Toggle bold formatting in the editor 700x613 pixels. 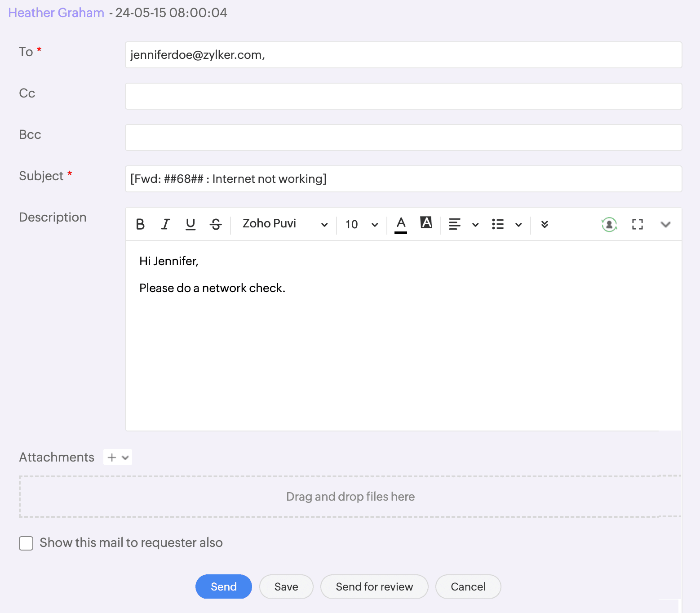(140, 224)
